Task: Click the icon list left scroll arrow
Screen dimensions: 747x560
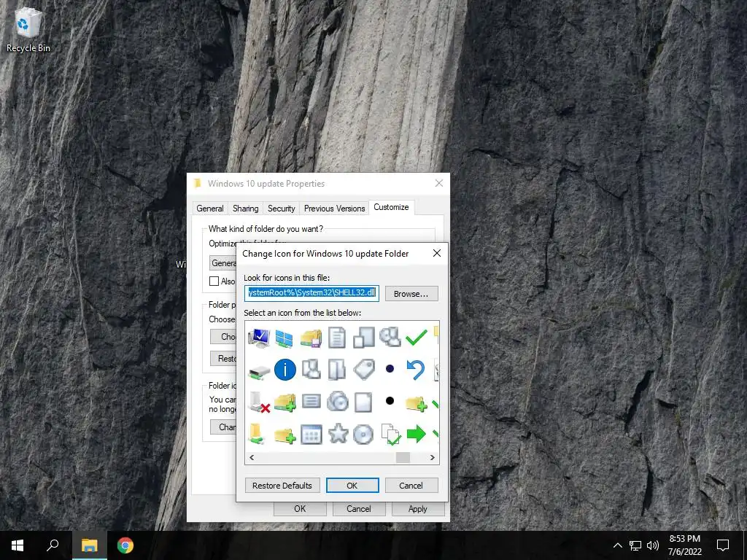Action: pyautogui.click(x=252, y=458)
